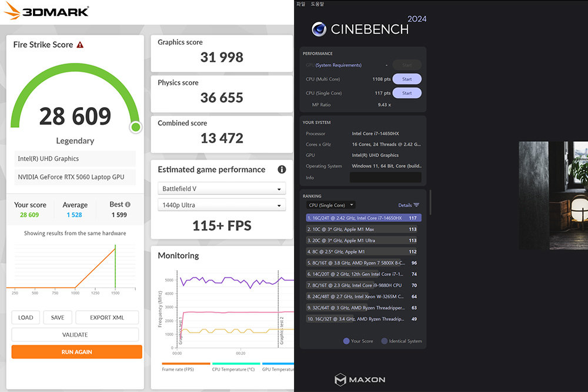
Task: Click the Details filter icon in Ranking
Action: point(416,205)
